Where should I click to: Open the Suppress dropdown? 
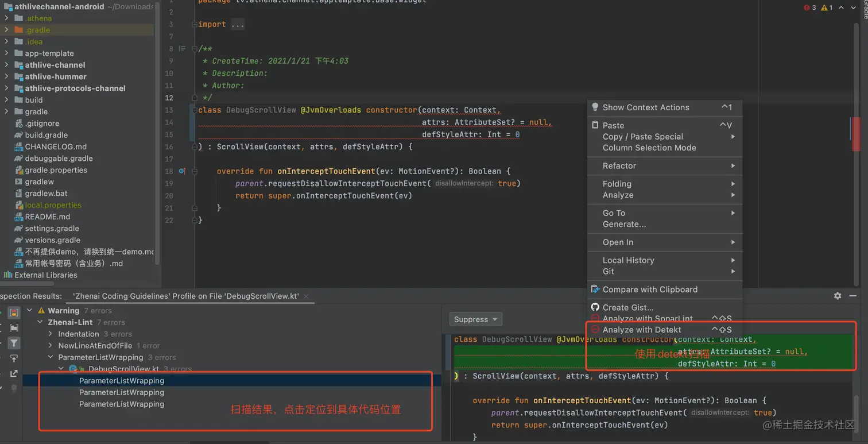point(476,319)
